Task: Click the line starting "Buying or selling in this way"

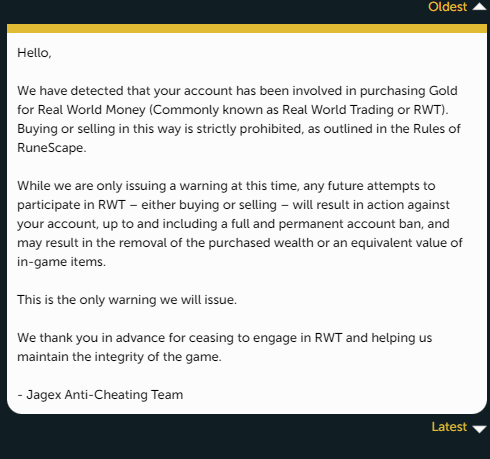Action: [x=239, y=129]
